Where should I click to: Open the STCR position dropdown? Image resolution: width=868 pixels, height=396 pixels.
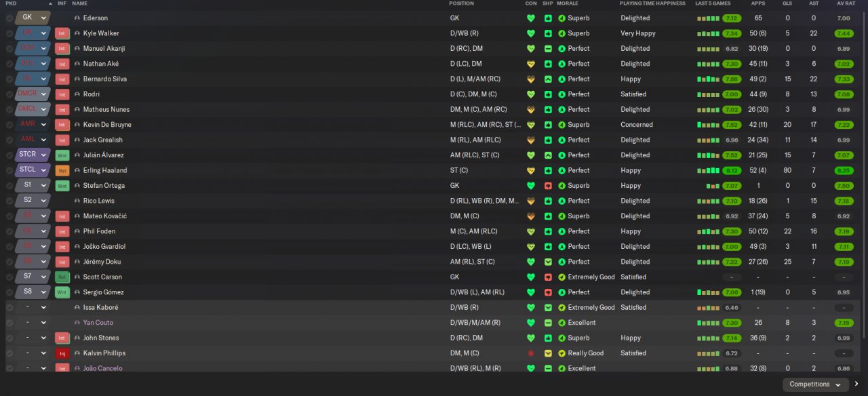[33, 155]
